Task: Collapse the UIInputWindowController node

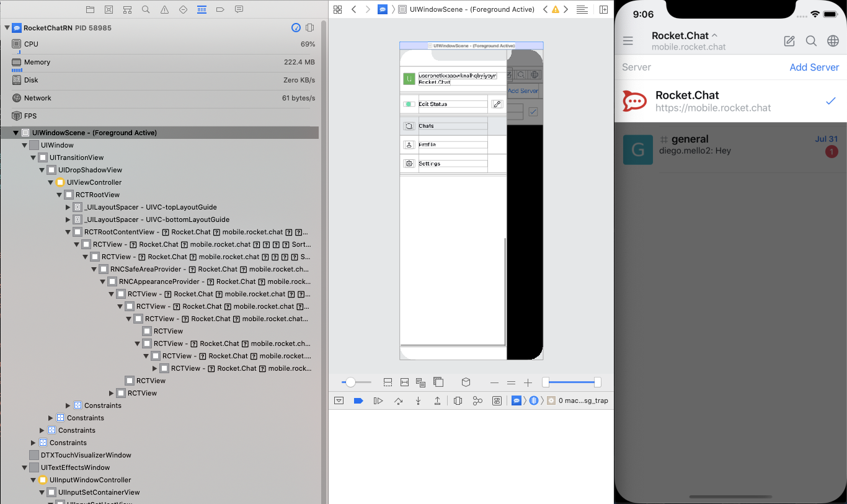Action: [33, 480]
